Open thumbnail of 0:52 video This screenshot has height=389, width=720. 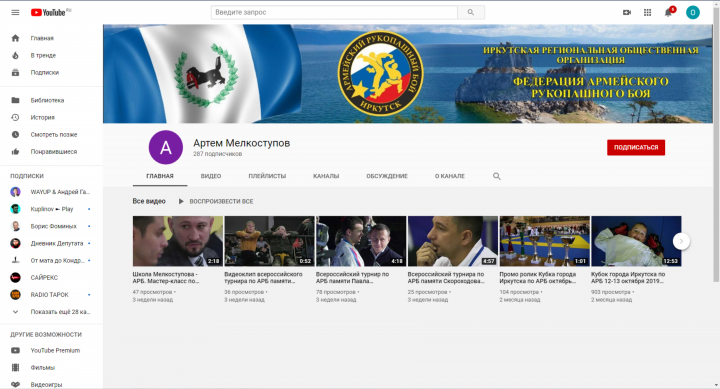click(269, 241)
